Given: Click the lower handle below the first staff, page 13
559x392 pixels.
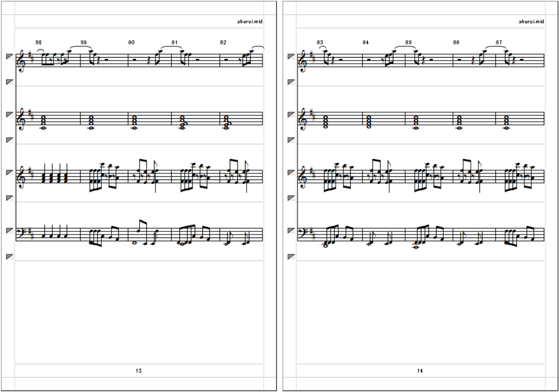Looking at the screenshot, I should [10, 82].
